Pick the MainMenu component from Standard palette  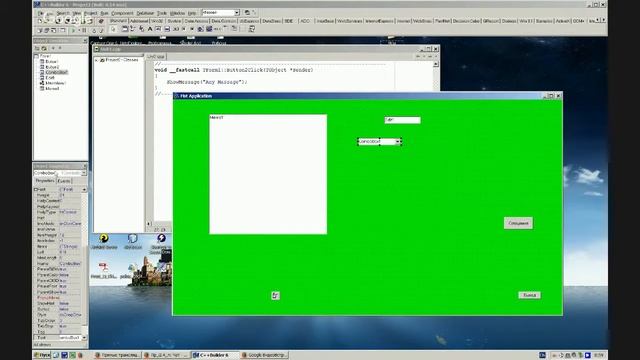click(x=132, y=29)
